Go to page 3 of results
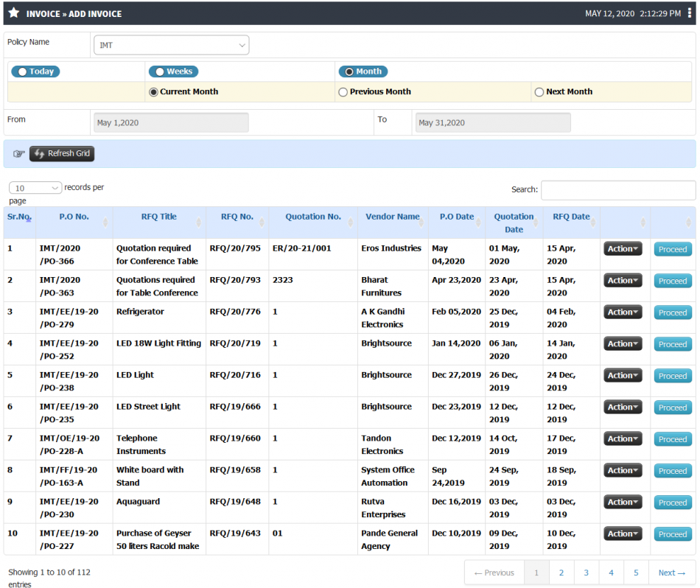Screen dimensions: 700x588 (x=587, y=573)
